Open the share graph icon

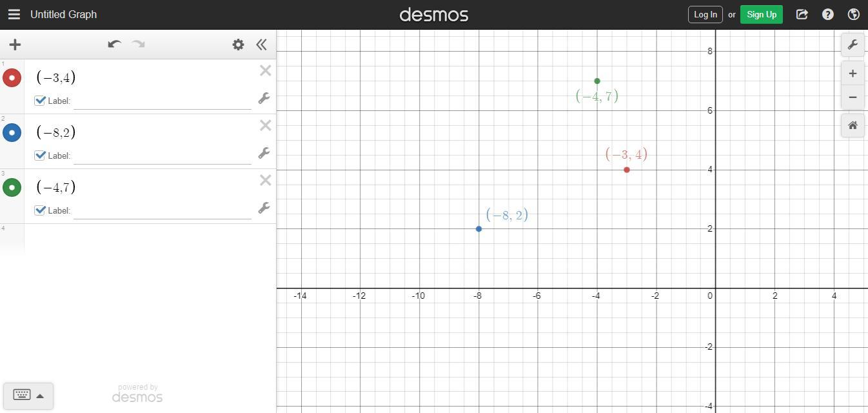(802, 14)
